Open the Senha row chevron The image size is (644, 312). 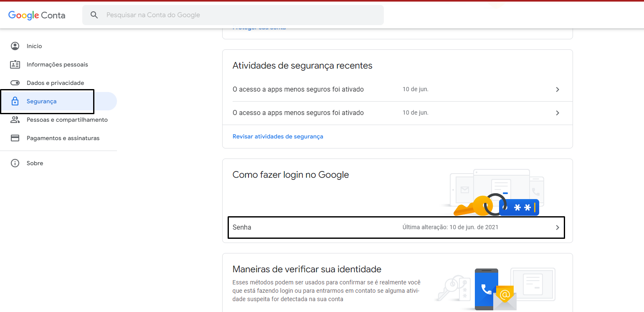click(x=558, y=228)
